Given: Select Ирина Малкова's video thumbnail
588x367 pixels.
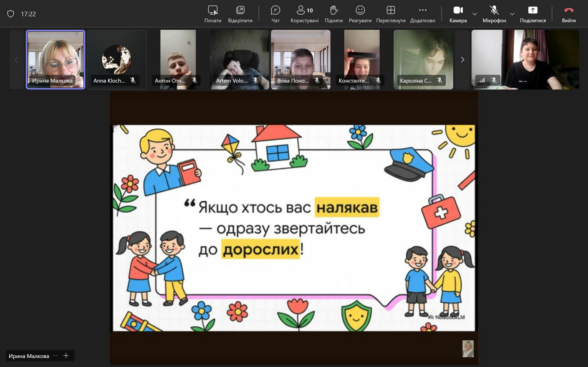Looking at the screenshot, I should click(x=56, y=60).
